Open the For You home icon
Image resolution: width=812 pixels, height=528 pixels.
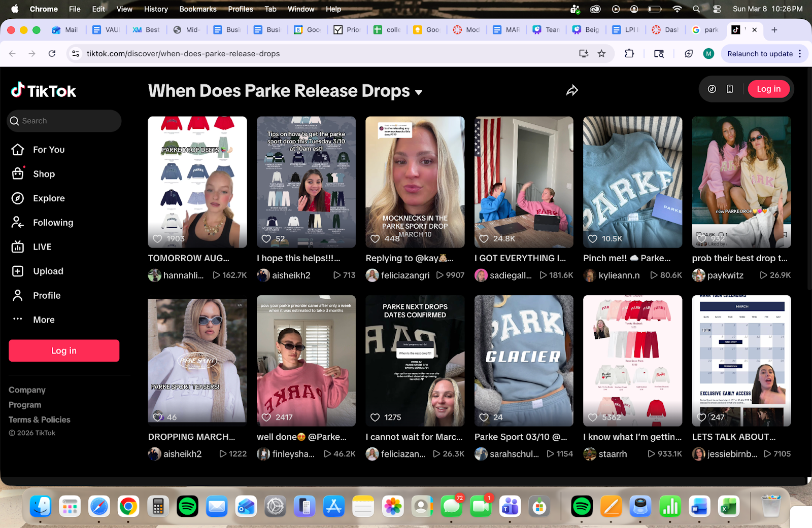(18, 150)
